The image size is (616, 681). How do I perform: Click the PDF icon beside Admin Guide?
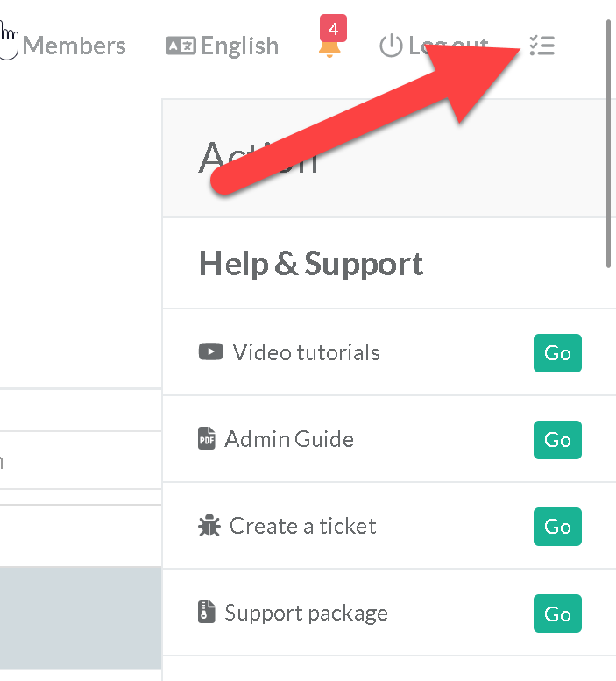(x=207, y=439)
